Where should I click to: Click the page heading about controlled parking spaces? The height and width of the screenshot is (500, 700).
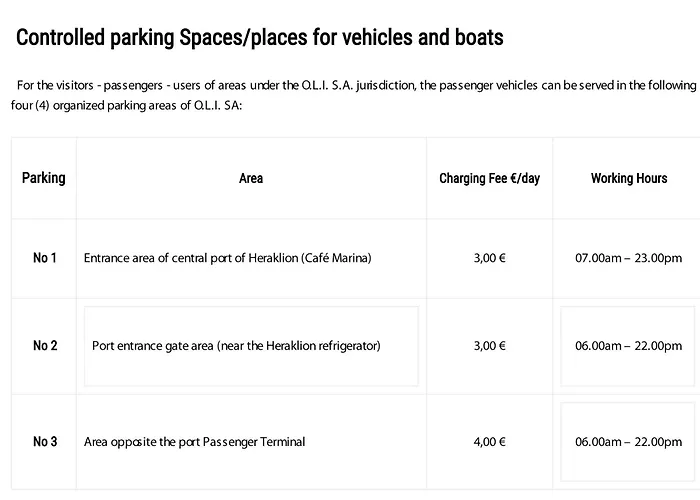(259, 38)
